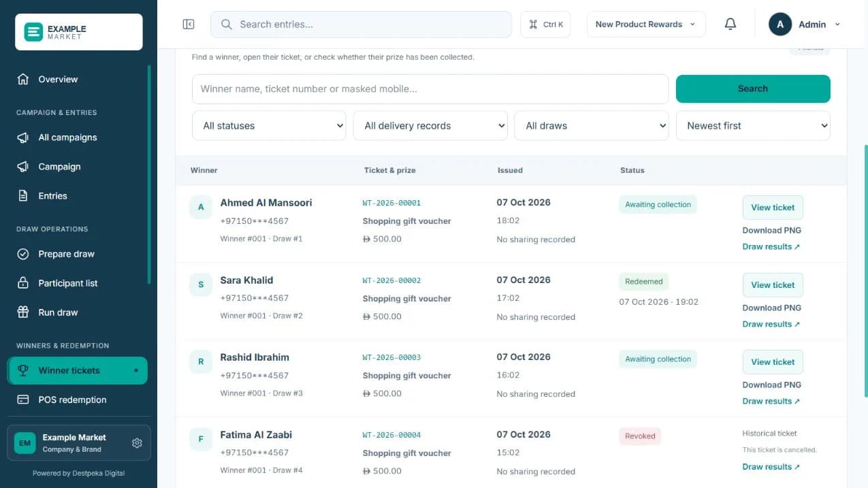Click the winner name or ticket search field
This screenshot has width=868, height=488.
click(430, 89)
